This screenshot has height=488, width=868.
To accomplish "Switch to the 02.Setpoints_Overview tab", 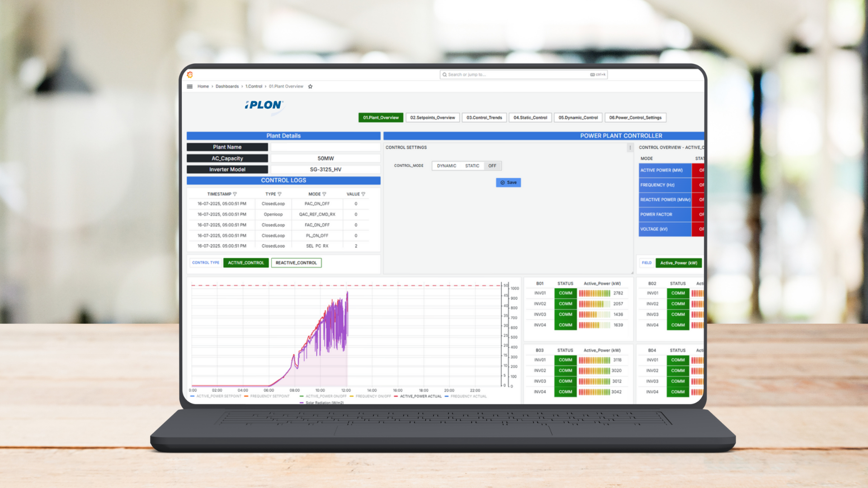I will point(432,117).
